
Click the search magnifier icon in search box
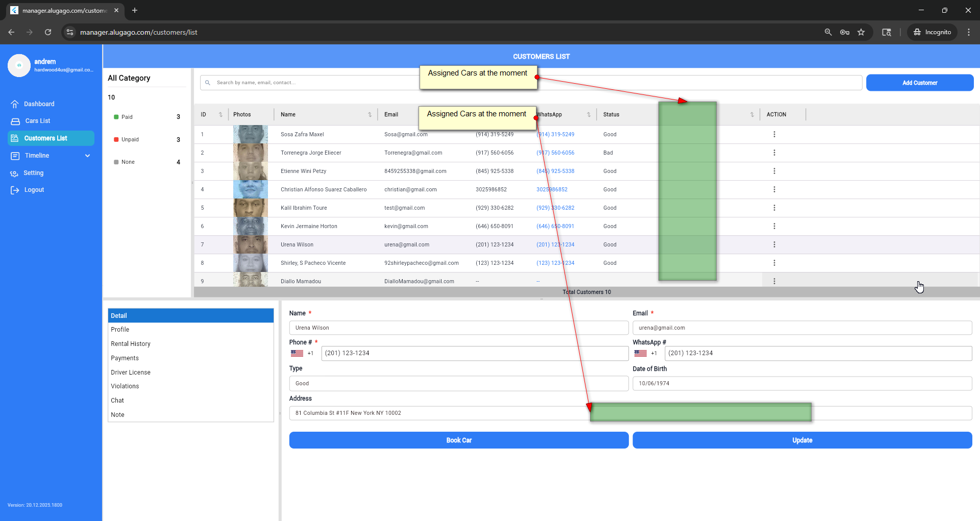208,83
